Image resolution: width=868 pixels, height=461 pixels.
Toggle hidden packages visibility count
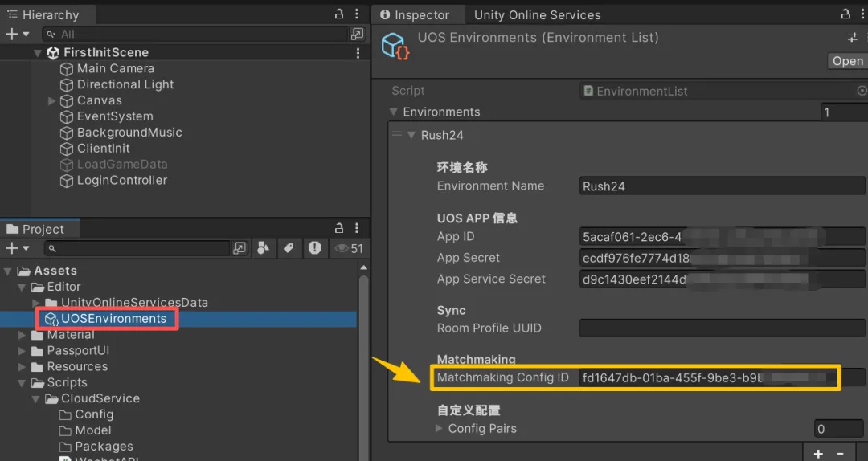click(350, 248)
